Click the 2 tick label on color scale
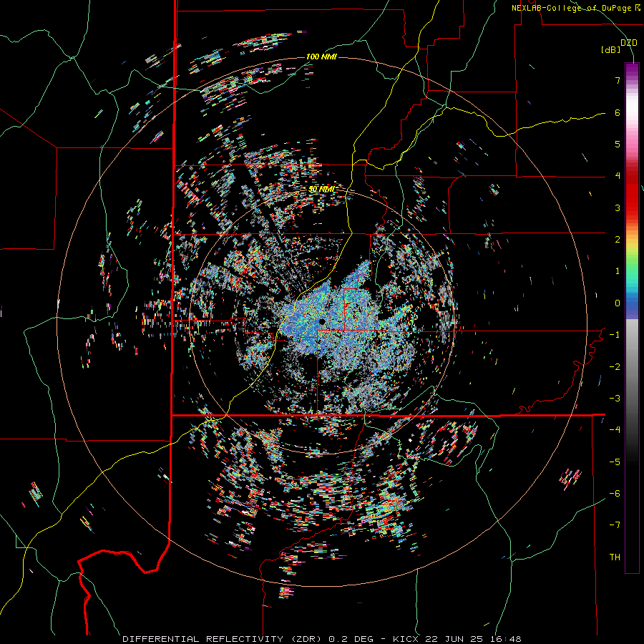Viewport: 644px width, 644px height. coord(618,240)
